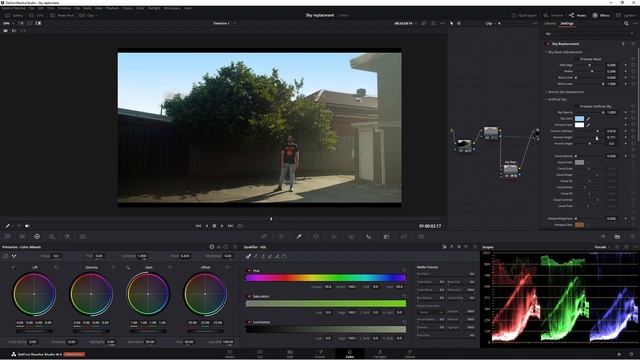Open the Timeline view button in top bar
This screenshot has width=640, height=360.
(x=553, y=16)
